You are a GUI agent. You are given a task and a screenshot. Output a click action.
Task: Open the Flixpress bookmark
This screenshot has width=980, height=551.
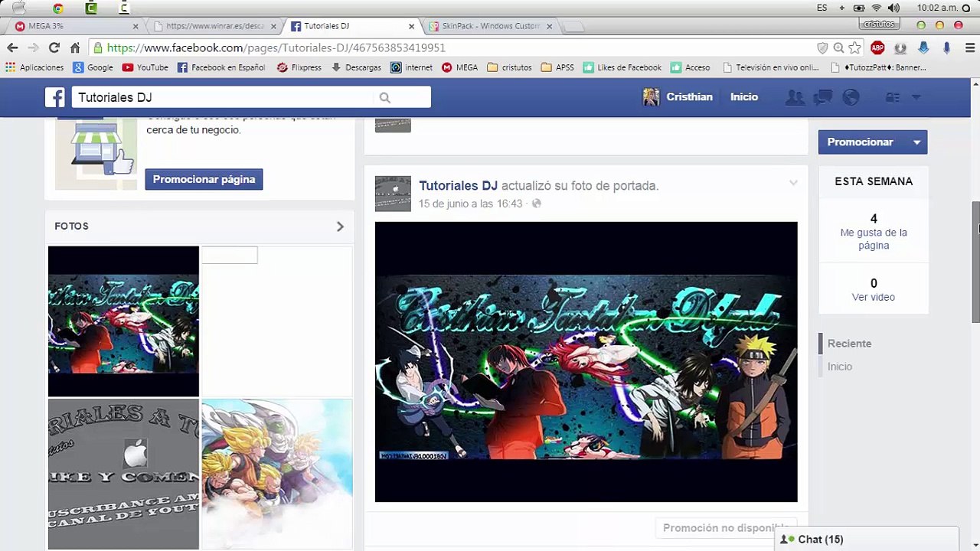[x=299, y=67]
